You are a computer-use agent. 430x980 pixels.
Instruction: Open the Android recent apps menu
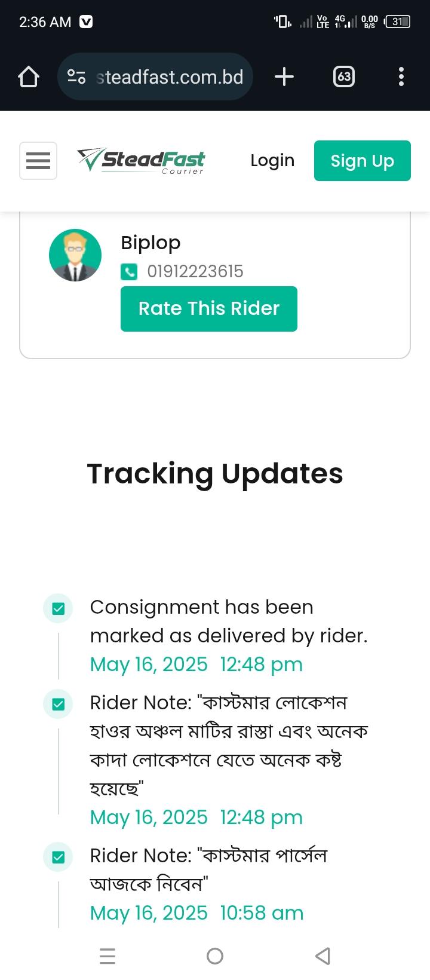(107, 956)
